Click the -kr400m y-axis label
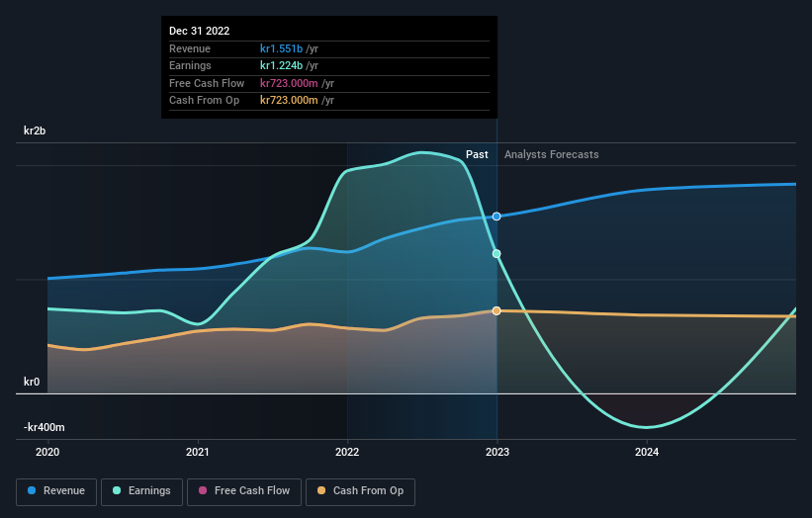 pos(45,427)
